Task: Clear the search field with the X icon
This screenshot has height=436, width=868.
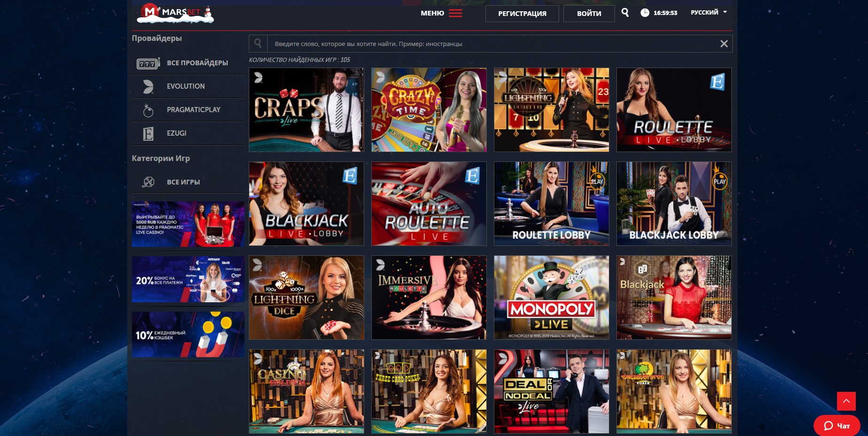Action: coord(724,44)
